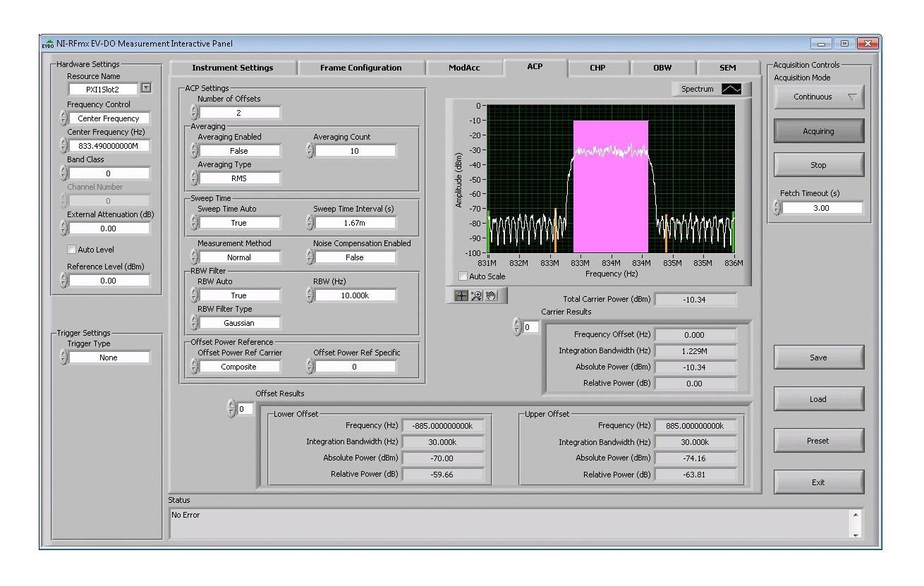Toggle the Noise Compensation Enabled False field
The width and height of the screenshot is (924, 586).
tap(355, 257)
